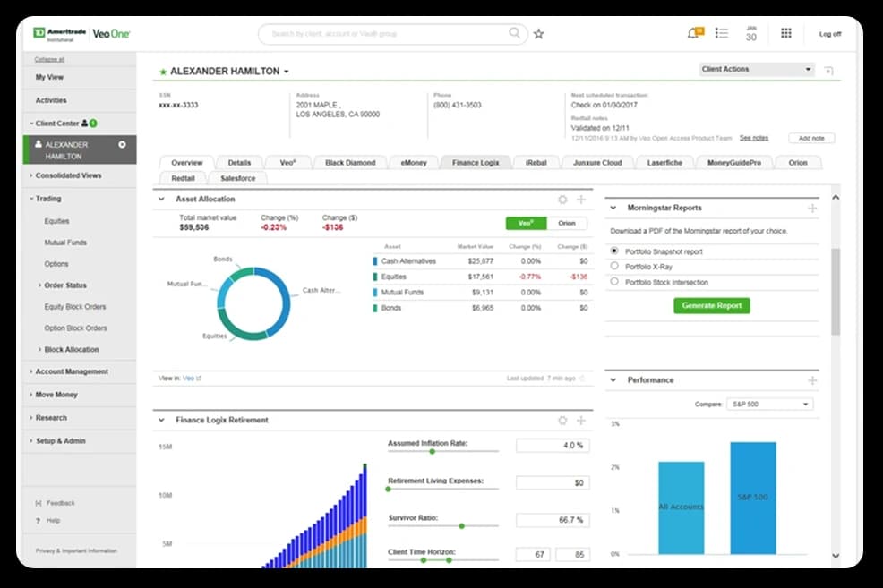Select Portfolio X-Ray radio button

[x=614, y=266]
